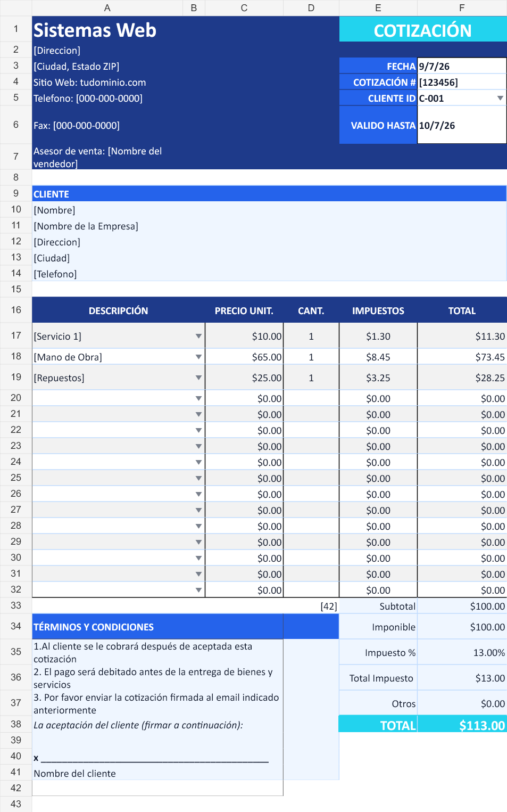The image size is (507, 812).
Task: Select column D header
Action: [311, 7]
